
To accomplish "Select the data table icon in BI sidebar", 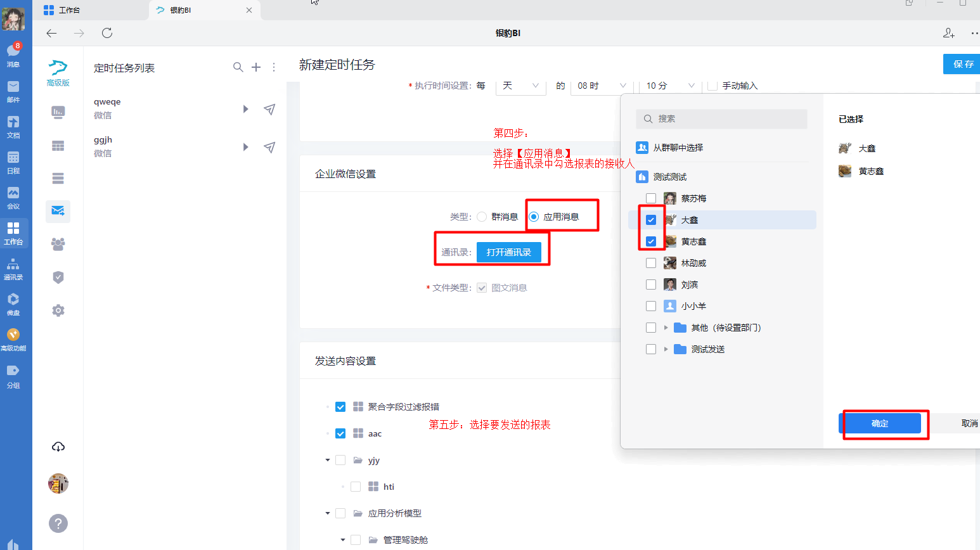I will tap(58, 145).
